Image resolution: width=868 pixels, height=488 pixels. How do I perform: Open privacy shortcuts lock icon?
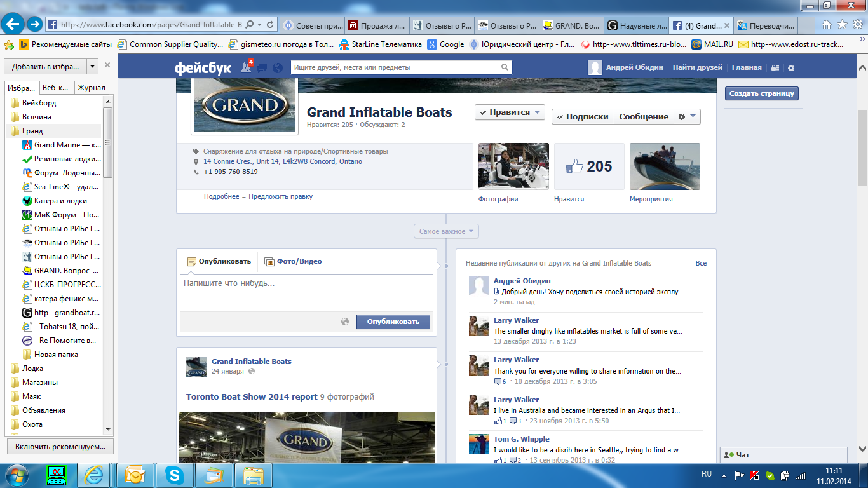(775, 67)
